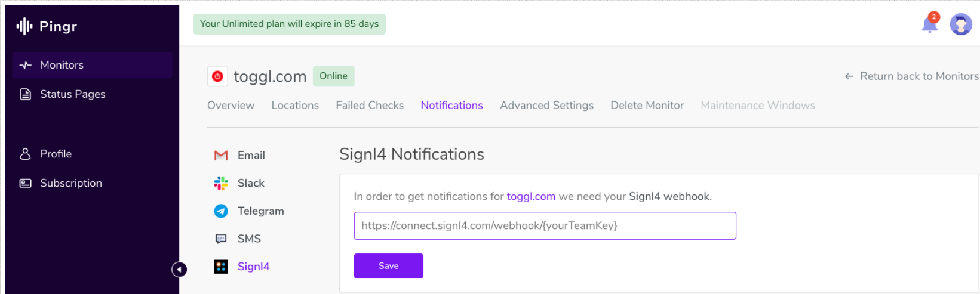Select the Slack icon

click(x=221, y=183)
